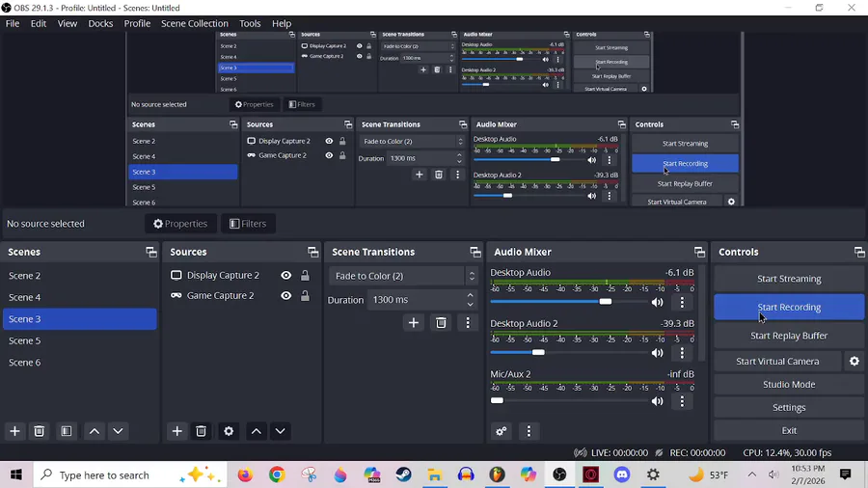Screen dimensions: 868x488
Task: Open source properties gear in Sources toolbar
Action: point(229,431)
